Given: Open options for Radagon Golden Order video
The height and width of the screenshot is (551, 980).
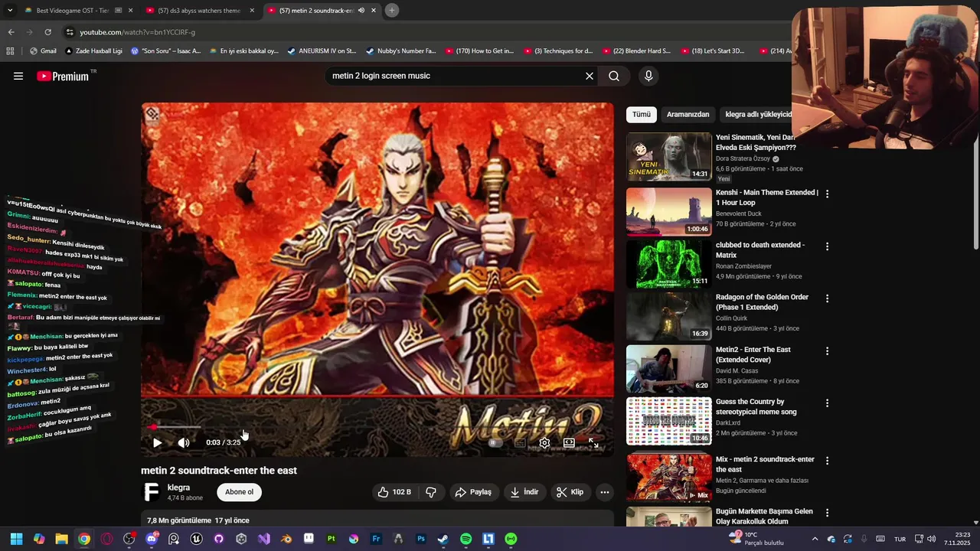Looking at the screenshot, I should click(x=827, y=298).
